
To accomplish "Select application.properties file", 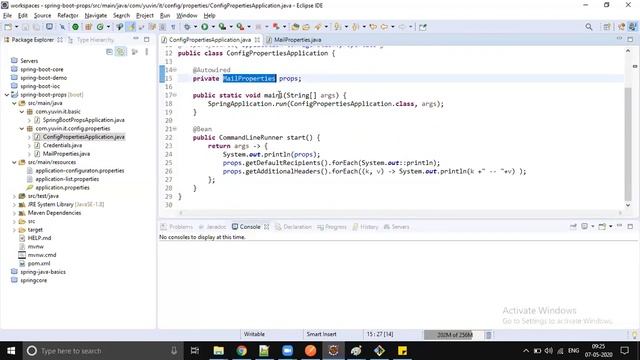I will [62, 188].
